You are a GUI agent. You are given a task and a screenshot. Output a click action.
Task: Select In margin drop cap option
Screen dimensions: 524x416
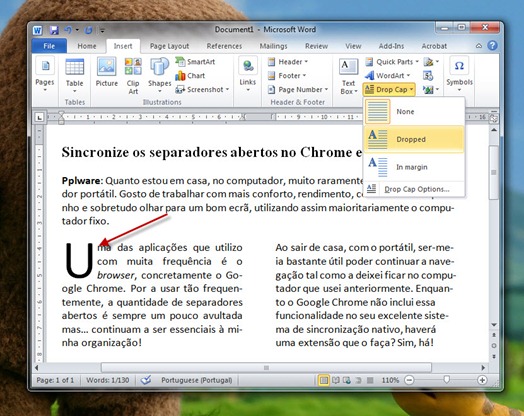point(414,167)
